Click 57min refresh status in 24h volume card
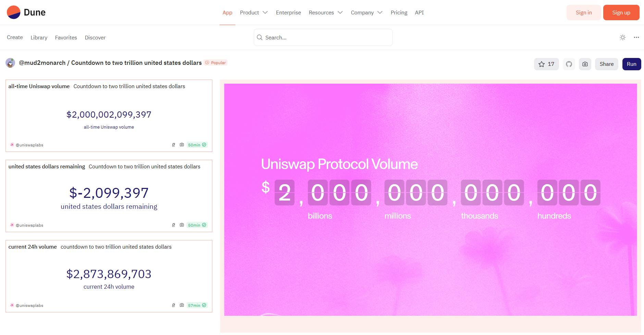The height and width of the screenshot is (335, 644). [x=197, y=305]
